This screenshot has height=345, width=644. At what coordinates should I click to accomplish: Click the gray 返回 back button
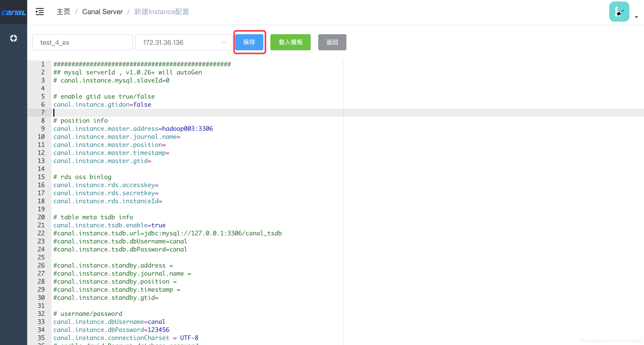click(332, 42)
